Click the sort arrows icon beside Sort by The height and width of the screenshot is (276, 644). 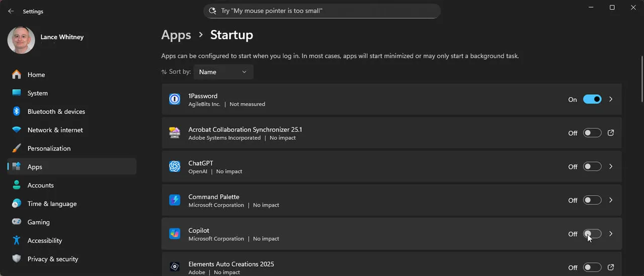click(164, 72)
